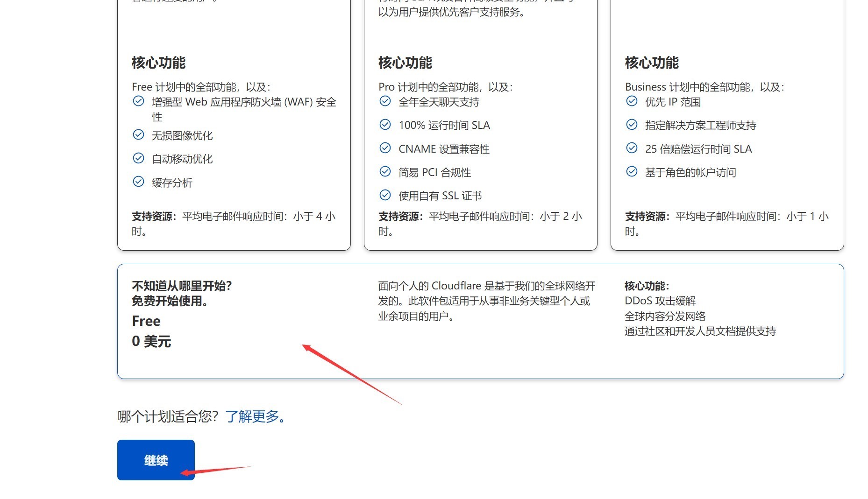Viewport: 868px width, 499px height.
Task: Click check icon beside 100% 运行时间 SLA
Action: coord(385,125)
